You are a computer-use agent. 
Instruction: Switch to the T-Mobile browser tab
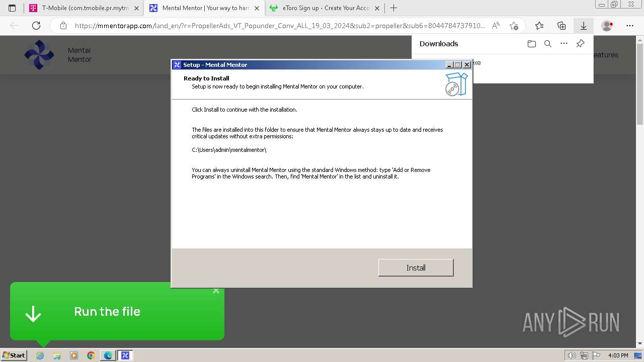84,8
